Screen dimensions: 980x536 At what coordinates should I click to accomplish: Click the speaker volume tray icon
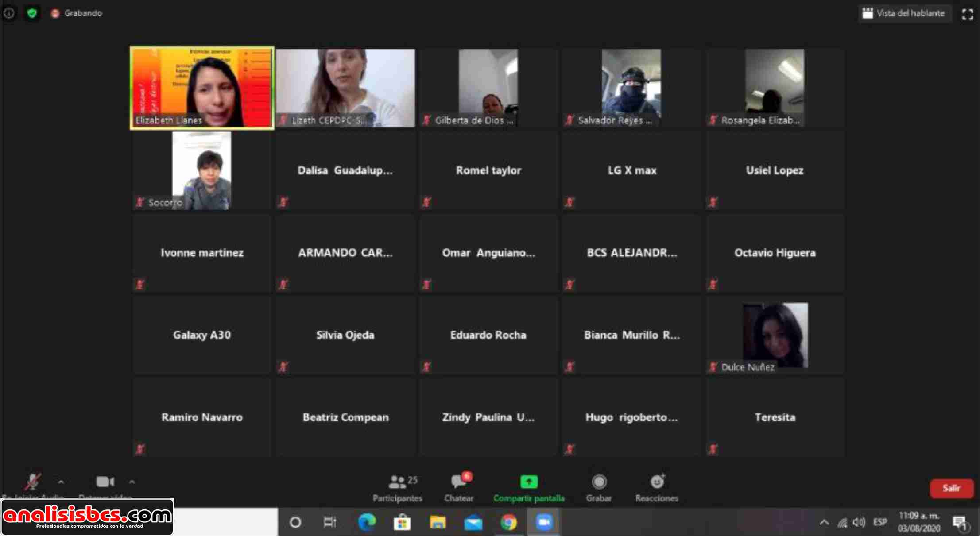pyautogui.click(x=859, y=522)
